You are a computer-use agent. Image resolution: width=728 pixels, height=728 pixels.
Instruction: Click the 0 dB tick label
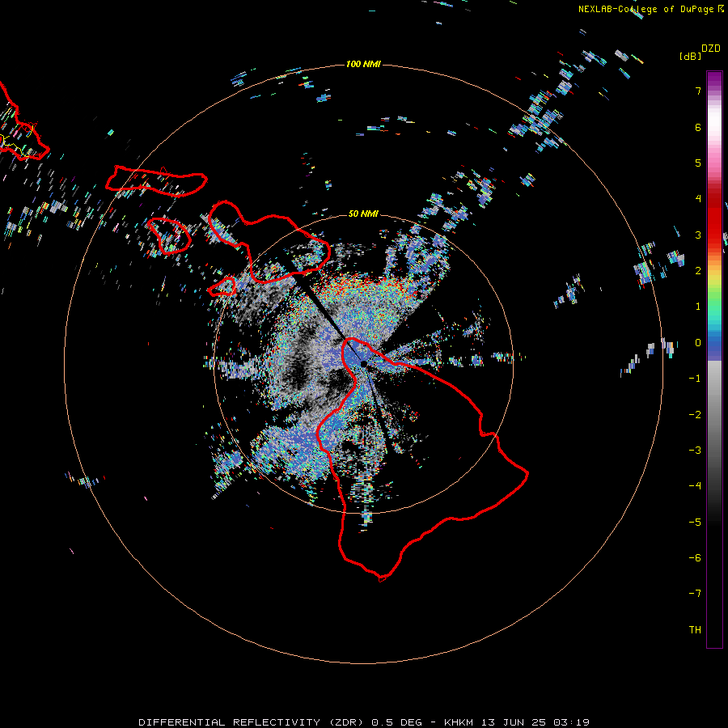point(698,343)
